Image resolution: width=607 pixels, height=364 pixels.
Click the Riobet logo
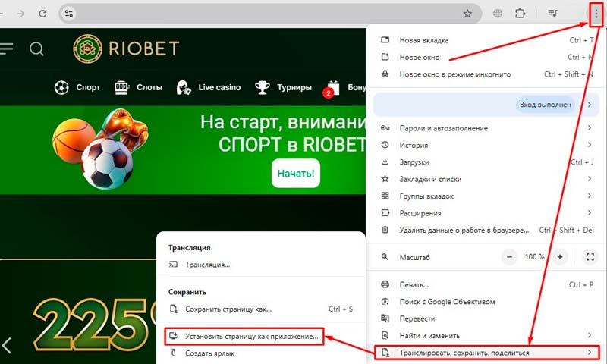[x=126, y=49]
